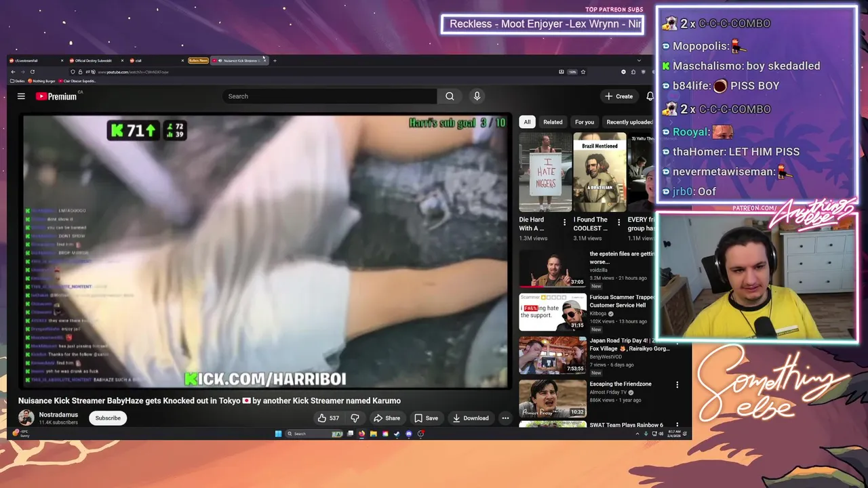
Task: Click 'KICK.COM/HARRIBOI' text in video
Action: pyautogui.click(x=265, y=379)
